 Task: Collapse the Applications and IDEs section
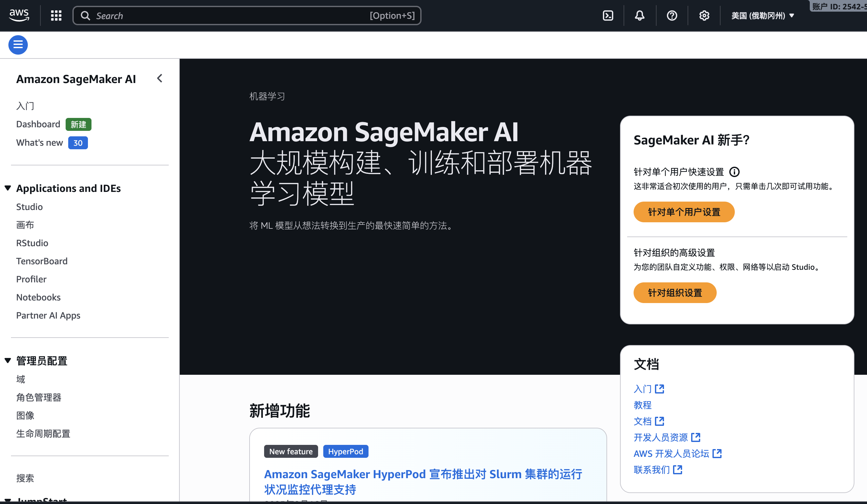coord(8,188)
